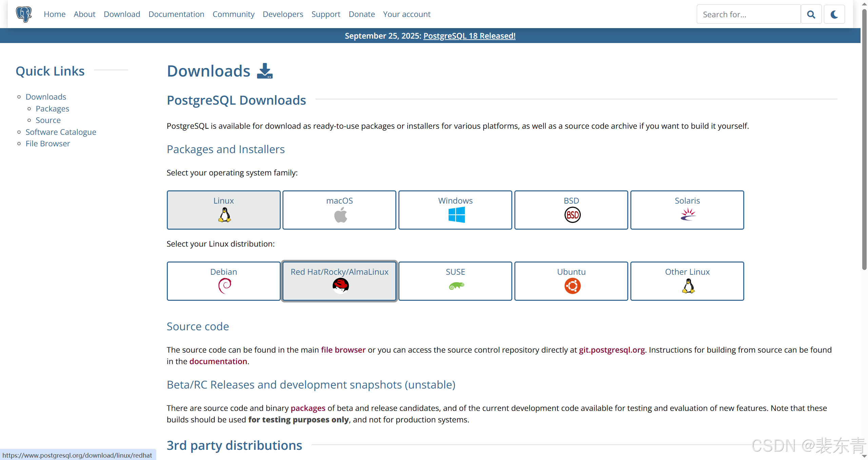Follow the packages link in Beta/RC section

point(308,408)
